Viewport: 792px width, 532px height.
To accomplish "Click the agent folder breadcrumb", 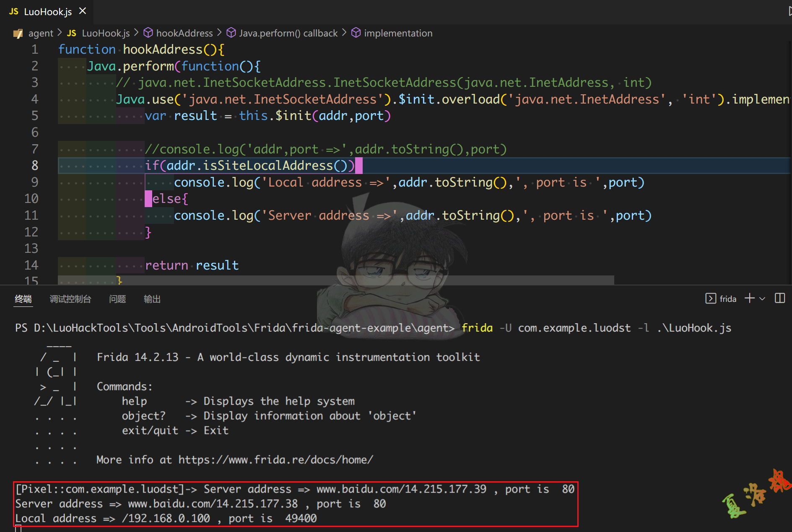I will (x=40, y=34).
